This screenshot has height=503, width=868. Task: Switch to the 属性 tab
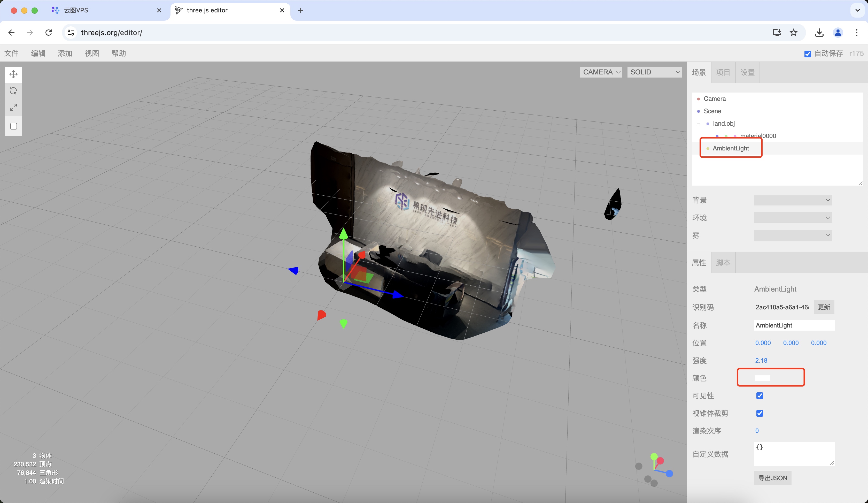[699, 263]
